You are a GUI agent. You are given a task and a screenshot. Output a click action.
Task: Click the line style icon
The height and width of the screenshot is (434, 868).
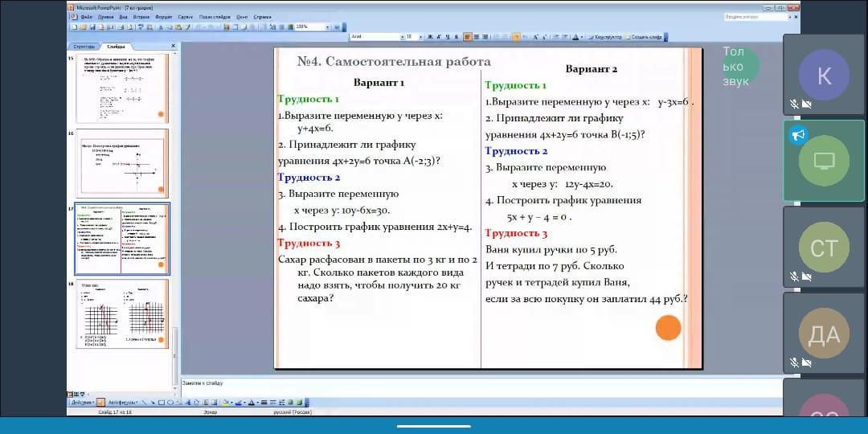click(264, 403)
